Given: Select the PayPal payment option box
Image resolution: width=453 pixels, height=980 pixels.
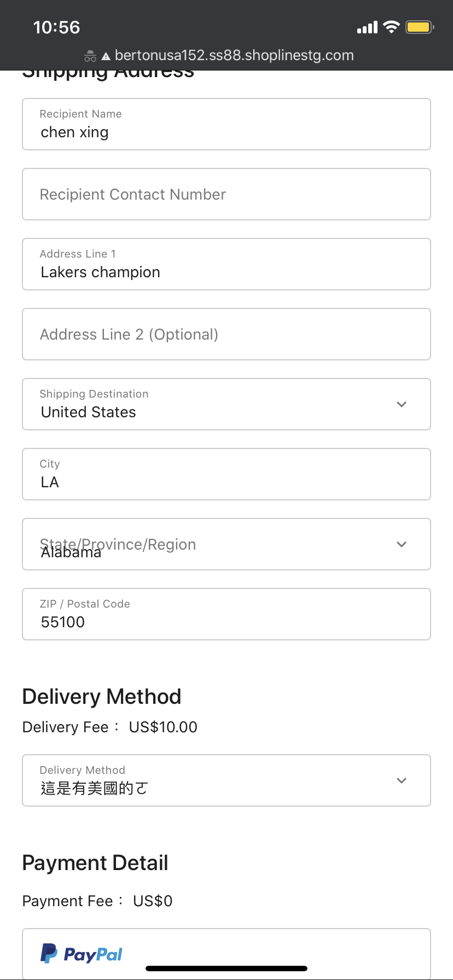Looking at the screenshot, I should (226, 953).
